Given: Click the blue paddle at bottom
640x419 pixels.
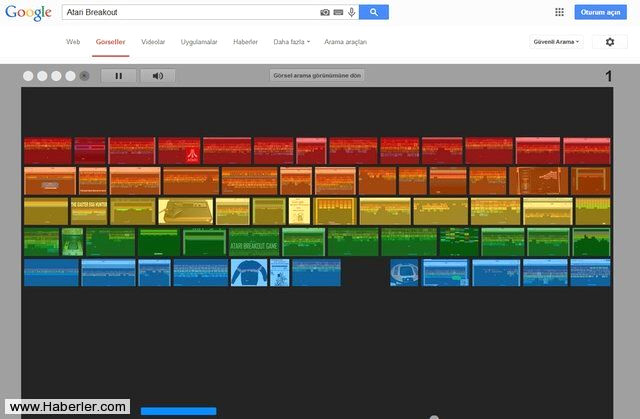Looking at the screenshot, I should coord(178,411).
